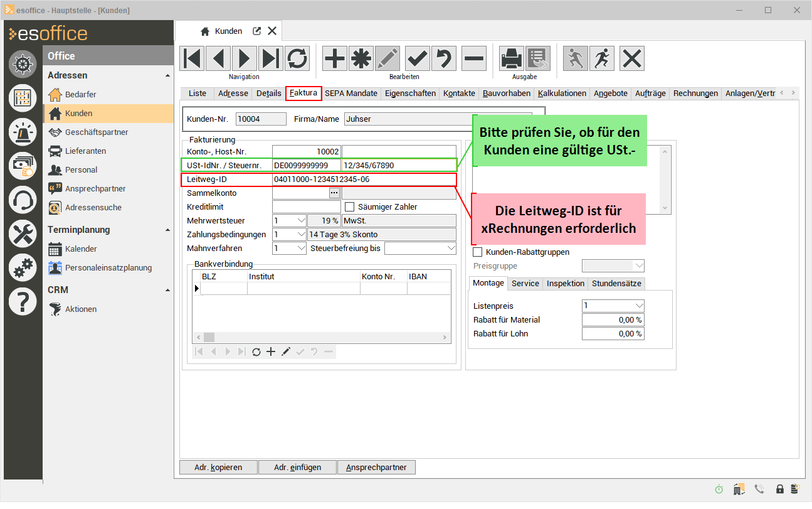
Task: Open the headset support module in sidebar
Action: 23,200
